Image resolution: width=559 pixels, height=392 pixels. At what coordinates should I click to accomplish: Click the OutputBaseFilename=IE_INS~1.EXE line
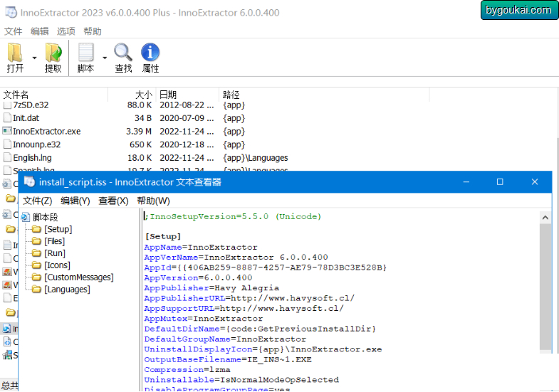point(228,359)
